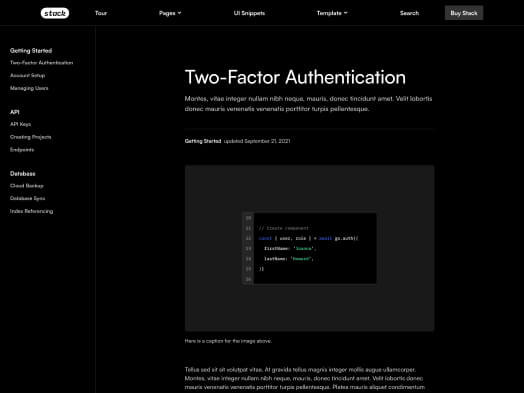The image size is (524, 393).
Task: Click the intro paragraph starting with Montes
Action: click(x=308, y=104)
